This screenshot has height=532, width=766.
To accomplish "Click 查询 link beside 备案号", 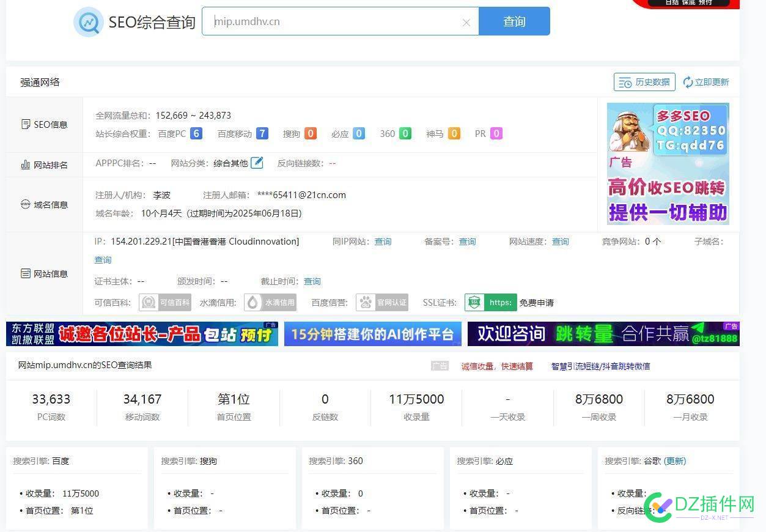I will (x=468, y=242).
